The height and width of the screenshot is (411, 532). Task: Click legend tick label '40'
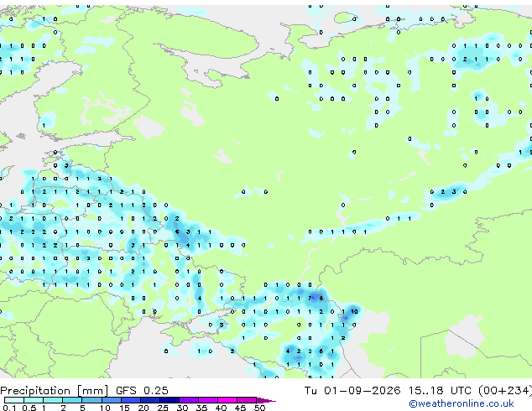[221, 408]
